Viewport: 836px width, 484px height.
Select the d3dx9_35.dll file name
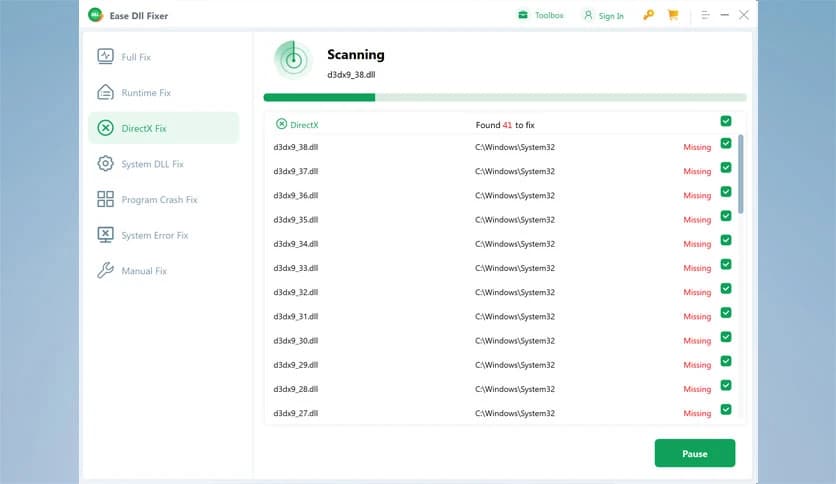click(296, 220)
